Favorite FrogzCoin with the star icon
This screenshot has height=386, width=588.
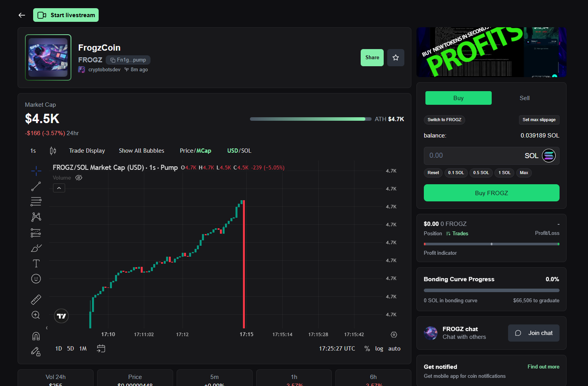(395, 58)
